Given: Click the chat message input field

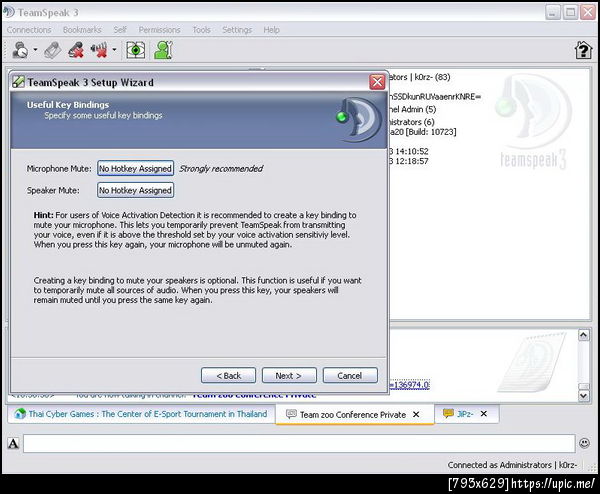Looking at the screenshot, I should point(299,443).
